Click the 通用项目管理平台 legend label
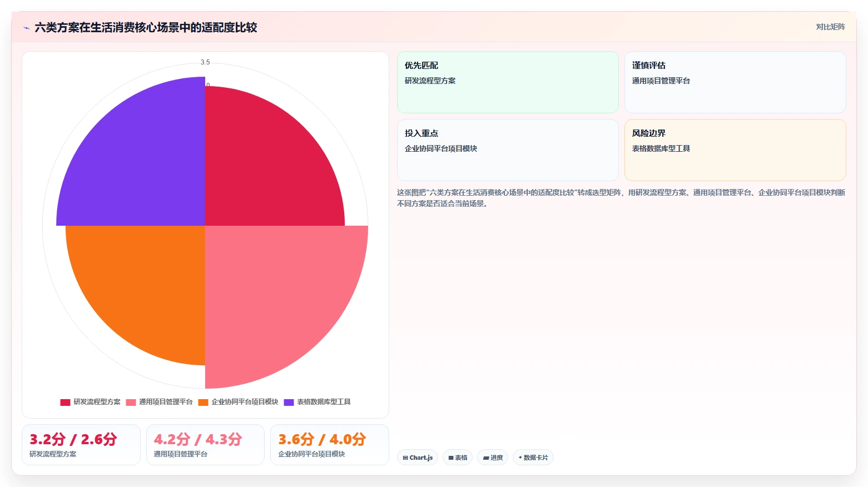Viewport: 868px width, 487px height. 166,402
